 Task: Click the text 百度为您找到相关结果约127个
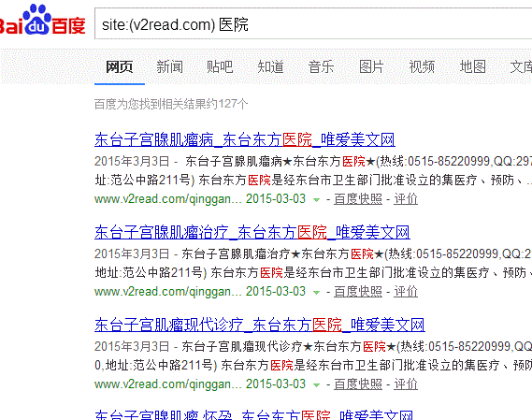point(171,104)
